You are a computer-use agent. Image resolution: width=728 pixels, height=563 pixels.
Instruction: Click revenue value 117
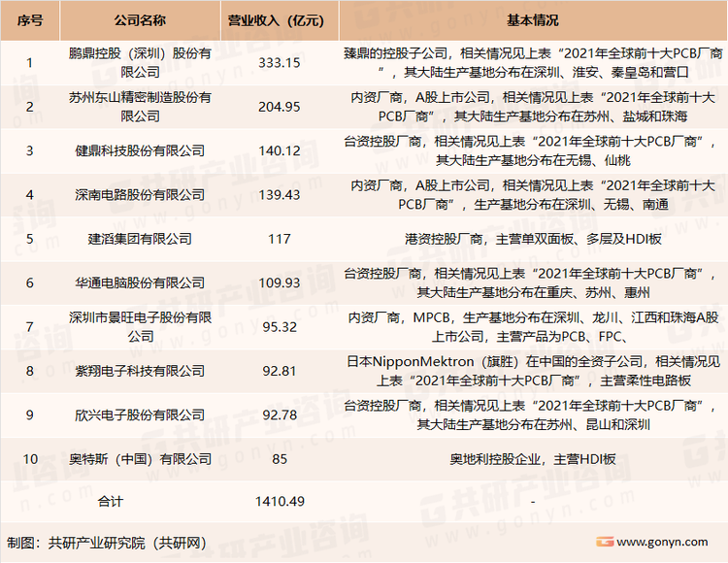coord(280,239)
